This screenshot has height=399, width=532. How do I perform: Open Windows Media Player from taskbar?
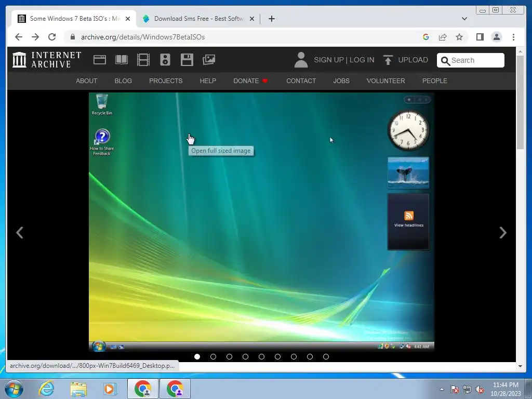tap(110, 389)
